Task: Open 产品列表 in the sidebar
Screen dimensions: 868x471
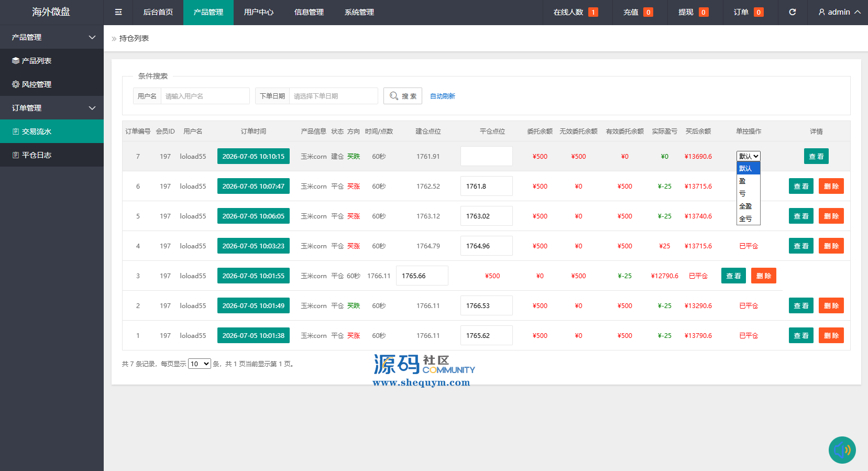Action: click(52, 61)
